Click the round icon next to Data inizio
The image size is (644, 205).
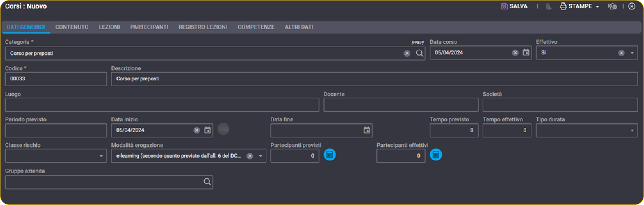(223, 129)
